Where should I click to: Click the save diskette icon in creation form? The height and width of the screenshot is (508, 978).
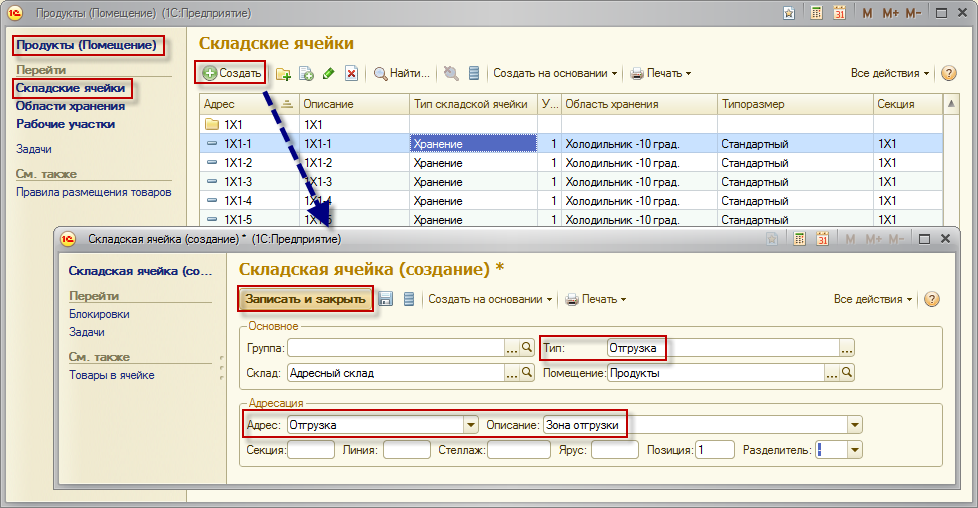[386, 299]
